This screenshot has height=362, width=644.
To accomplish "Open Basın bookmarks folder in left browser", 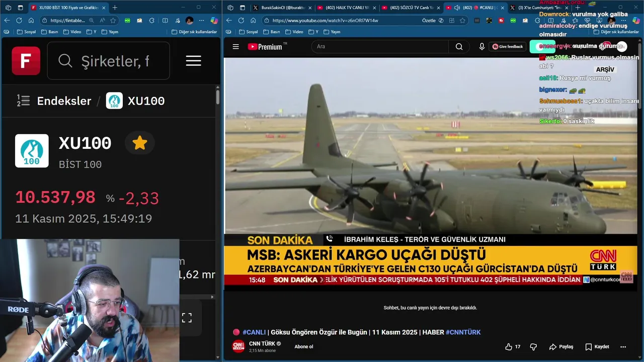I will pyautogui.click(x=49, y=32).
